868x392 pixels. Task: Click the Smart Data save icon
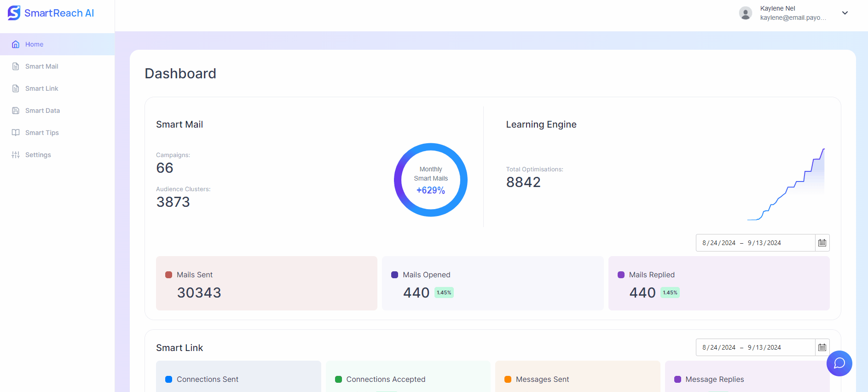click(16, 111)
